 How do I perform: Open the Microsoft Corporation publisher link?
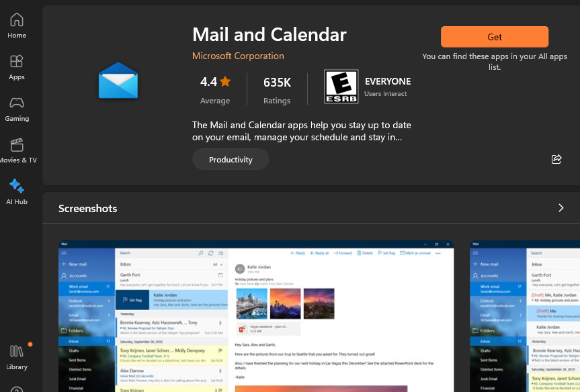238,56
